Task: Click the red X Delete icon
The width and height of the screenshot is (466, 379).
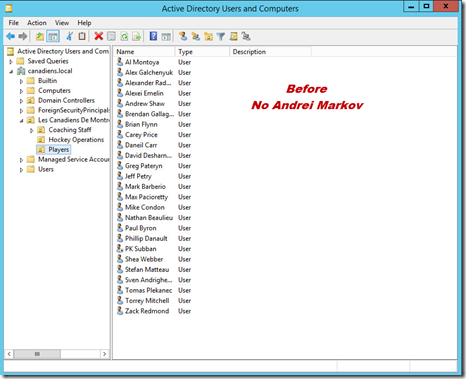Action: 98,36
